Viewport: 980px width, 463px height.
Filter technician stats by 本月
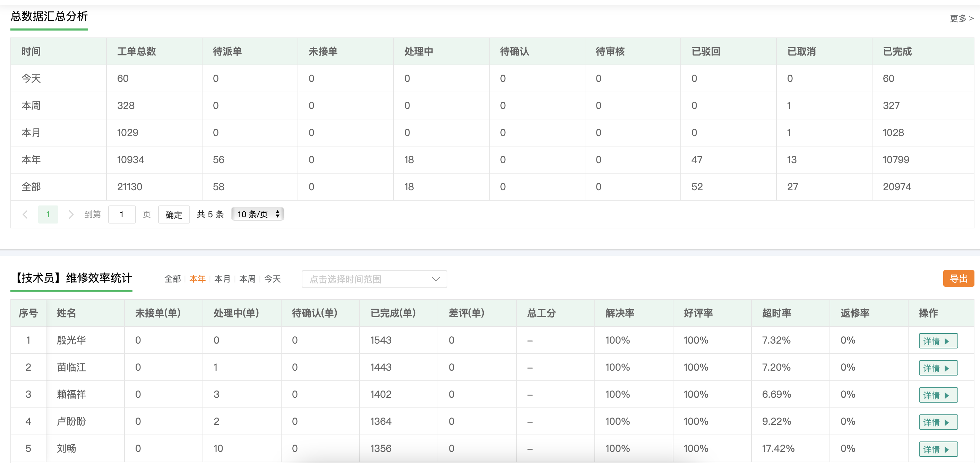(x=223, y=279)
